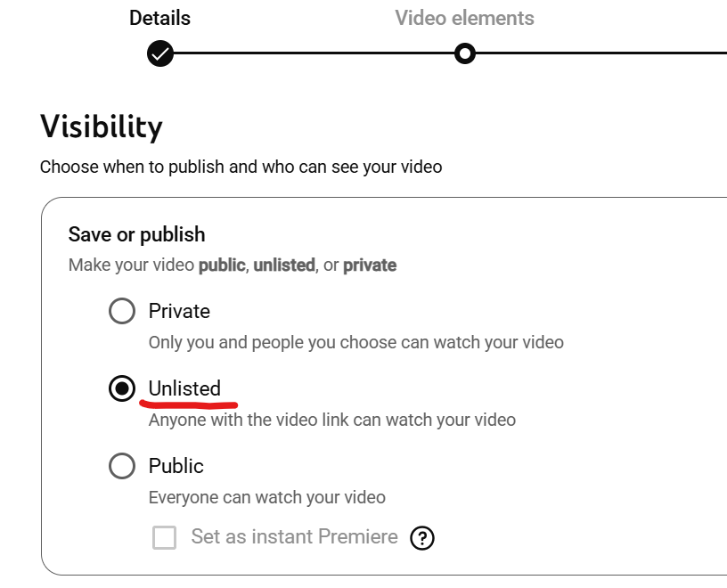Open the help icon beside instant Premiere
This screenshot has height=588, width=727.
tap(421, 538)
